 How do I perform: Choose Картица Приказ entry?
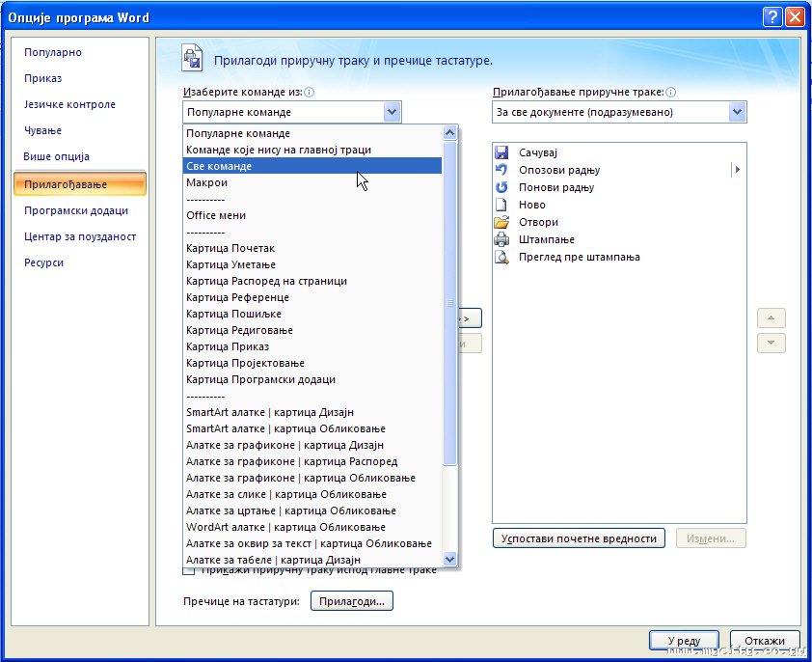(312, 346)
